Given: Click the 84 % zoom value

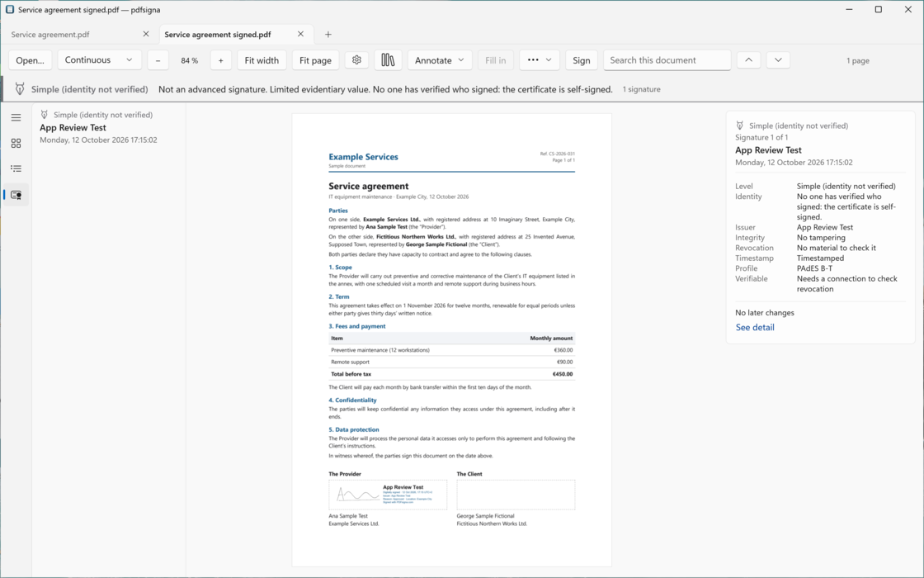Looking at the screenshot, I should coord(189,60).
